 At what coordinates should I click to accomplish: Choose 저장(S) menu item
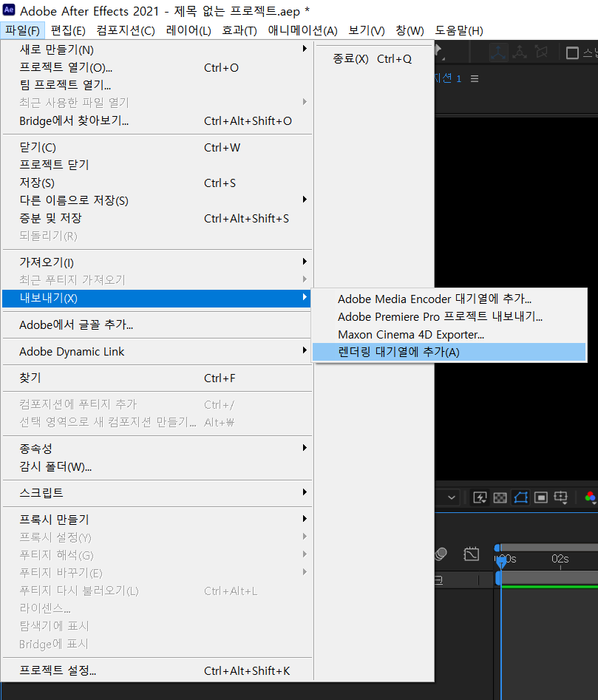tap(157, 183)
